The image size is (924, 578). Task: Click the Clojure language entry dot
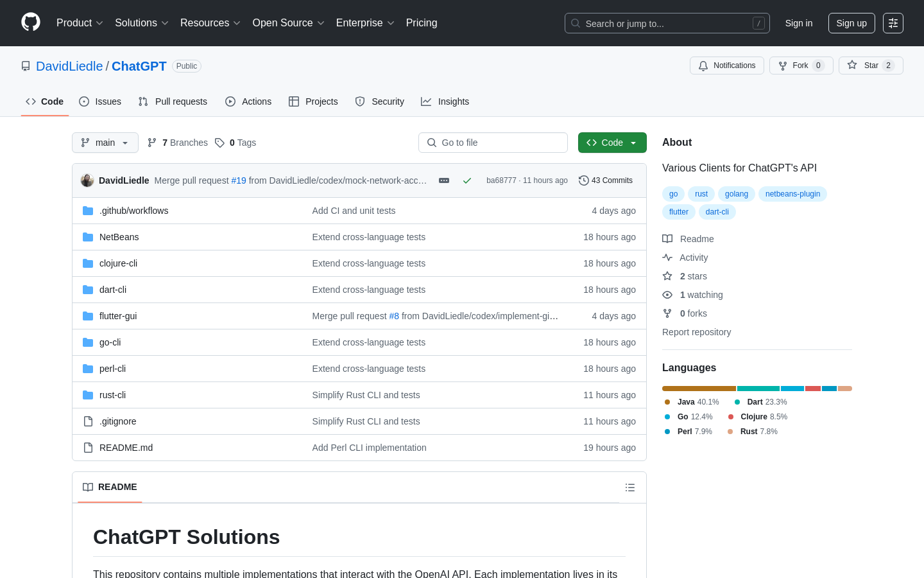pyautogui.click(x=731, y=417)
